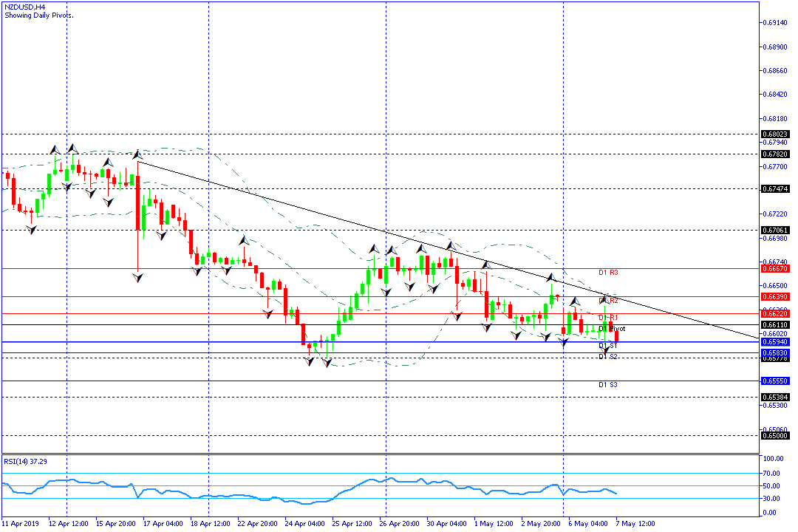The width and height of the screenshot is (798, 532).
Task: Click the NZDUSD,H4 chart title
Action: click(24, 6)
